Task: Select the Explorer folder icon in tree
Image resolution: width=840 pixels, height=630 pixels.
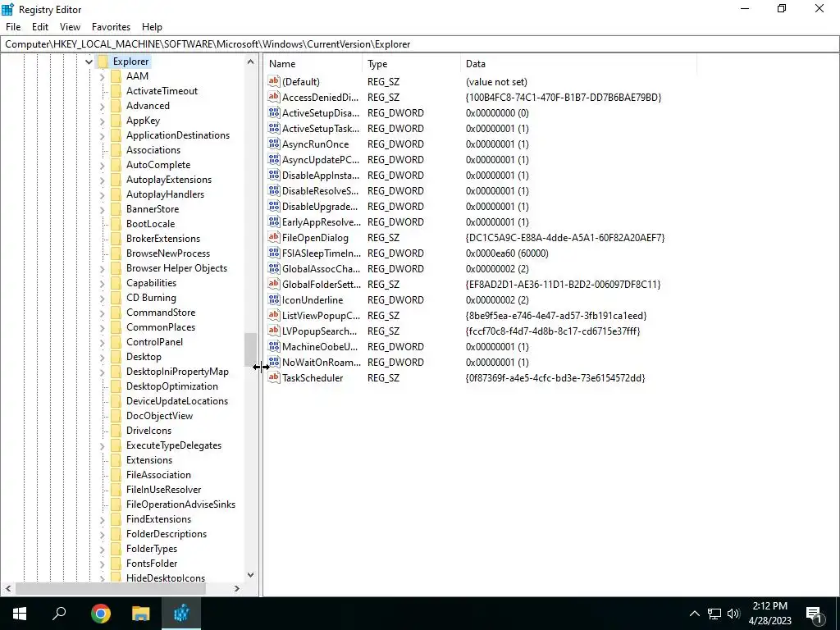Action: point(103,62)
